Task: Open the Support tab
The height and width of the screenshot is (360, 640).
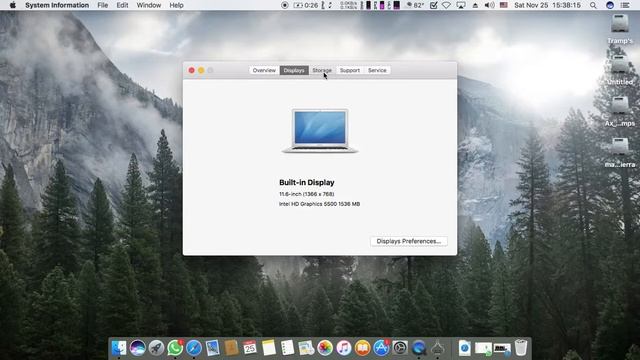Action: click(350, 70)
